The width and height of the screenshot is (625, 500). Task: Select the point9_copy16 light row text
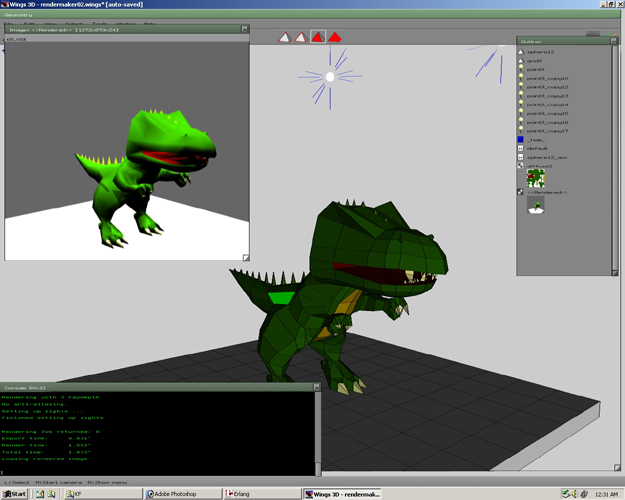547,122
